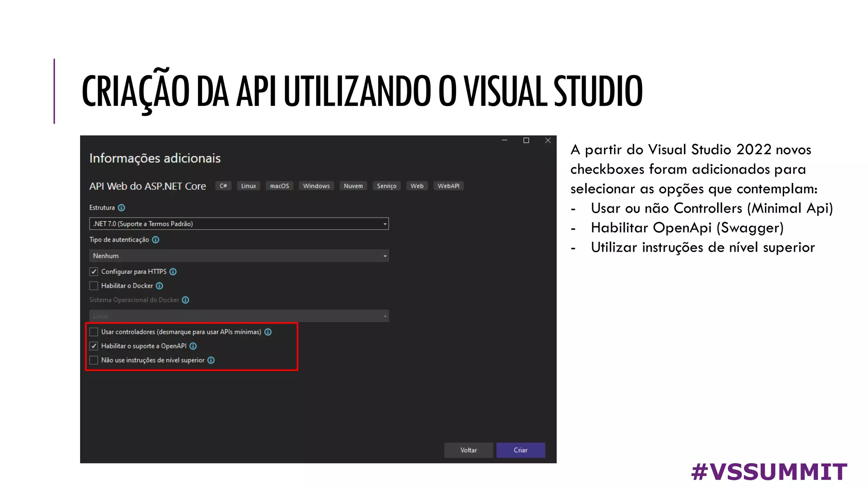
Task: Click the Informações adicionais heading
Action: tap(155, 158)
